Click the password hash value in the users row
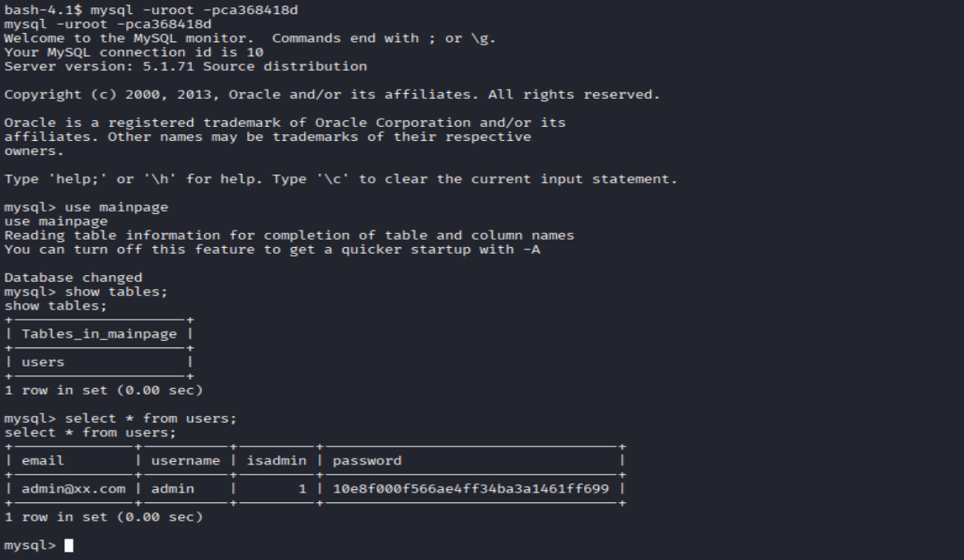Screen dimensions: 964x560 pyautogui.click(x=470, y=488)
